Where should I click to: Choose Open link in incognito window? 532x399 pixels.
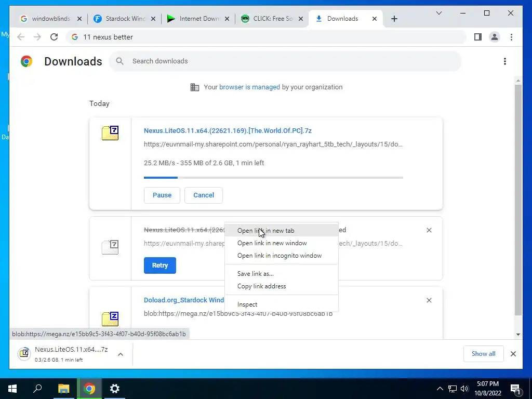click(281, 256)
